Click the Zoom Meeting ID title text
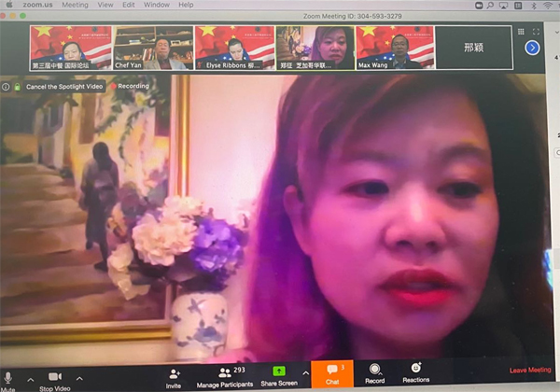 click(x=352, y=16)
